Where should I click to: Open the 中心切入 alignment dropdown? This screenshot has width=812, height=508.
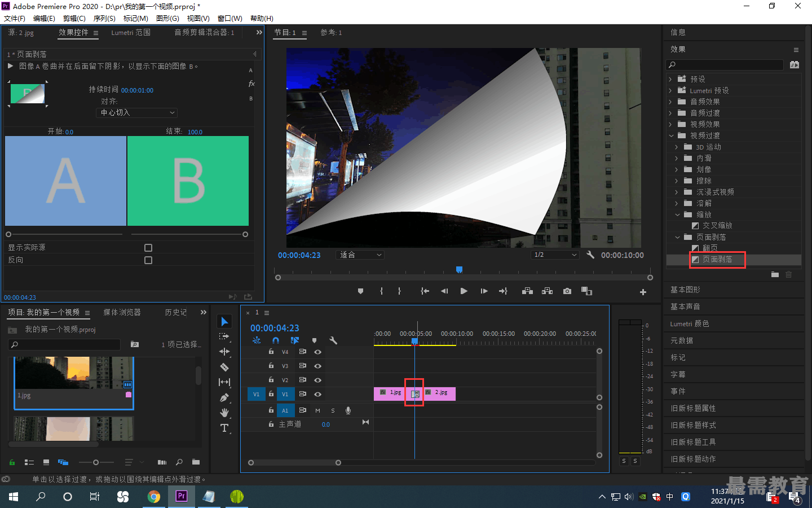pos(137,113)
